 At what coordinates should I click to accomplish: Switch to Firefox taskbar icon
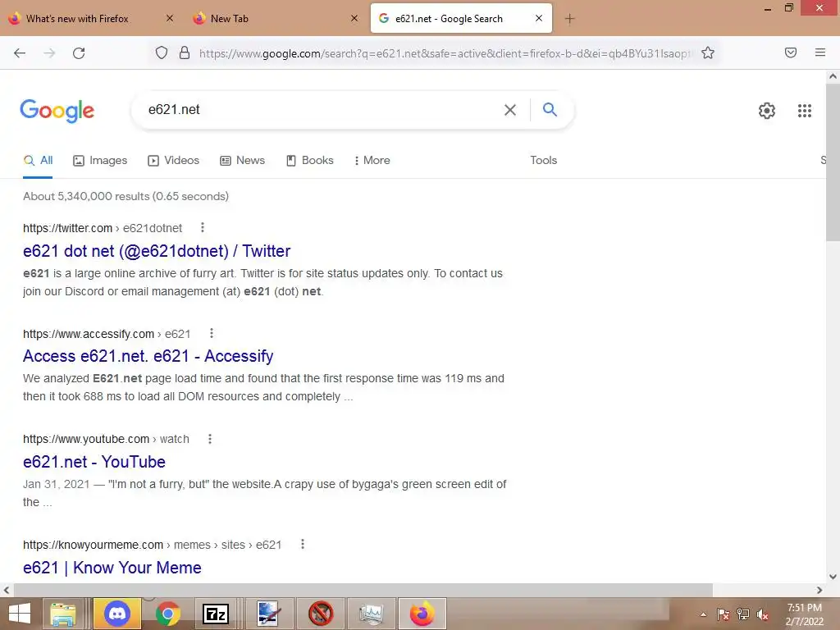click(x=422, y=614)
